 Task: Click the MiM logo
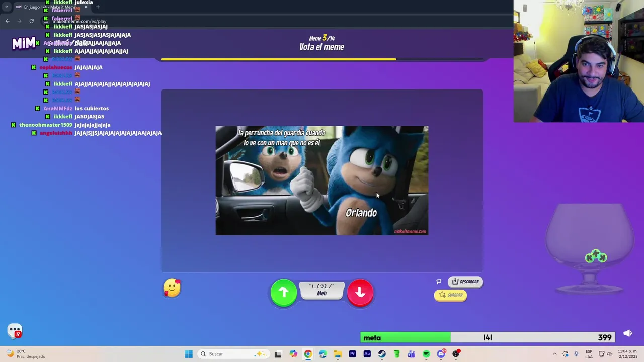(24, 44)
